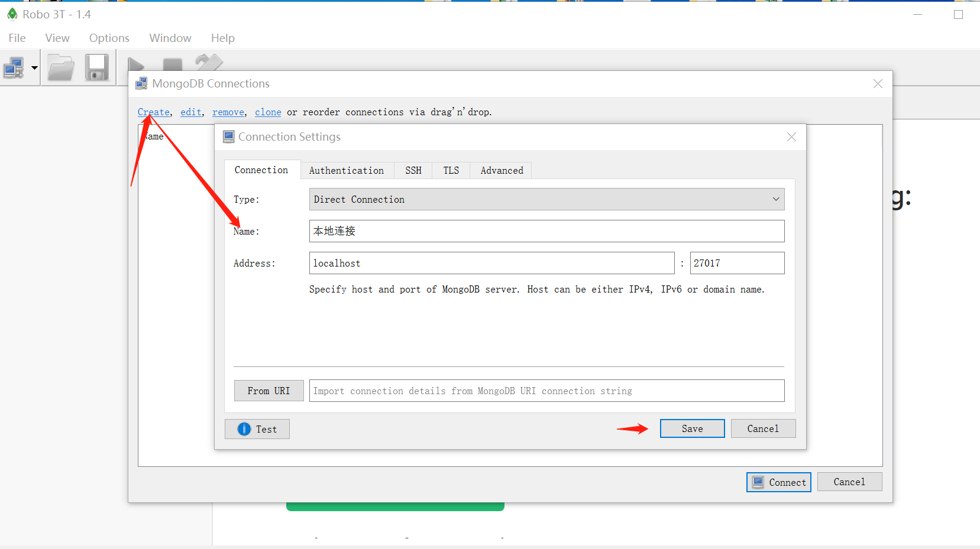
Task: Click the Address localhost field
Action: pyautogui.click(x=491, y=263)
